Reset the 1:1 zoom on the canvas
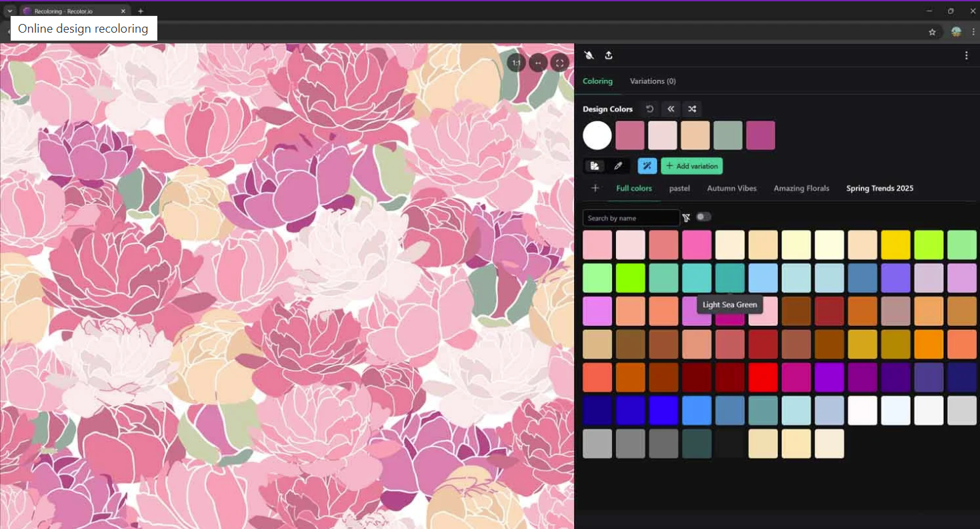Viewport: 980px width, 529px height. tap(516, 62)
